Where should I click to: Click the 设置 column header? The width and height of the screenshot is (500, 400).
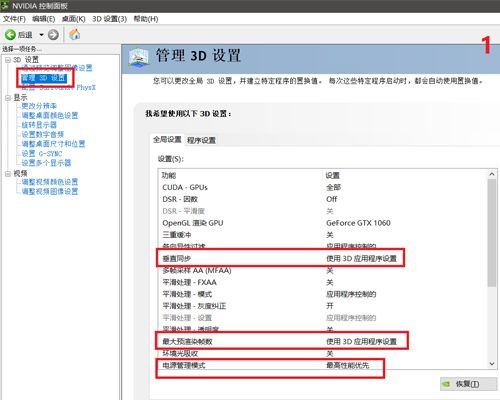tap(405, 175)
